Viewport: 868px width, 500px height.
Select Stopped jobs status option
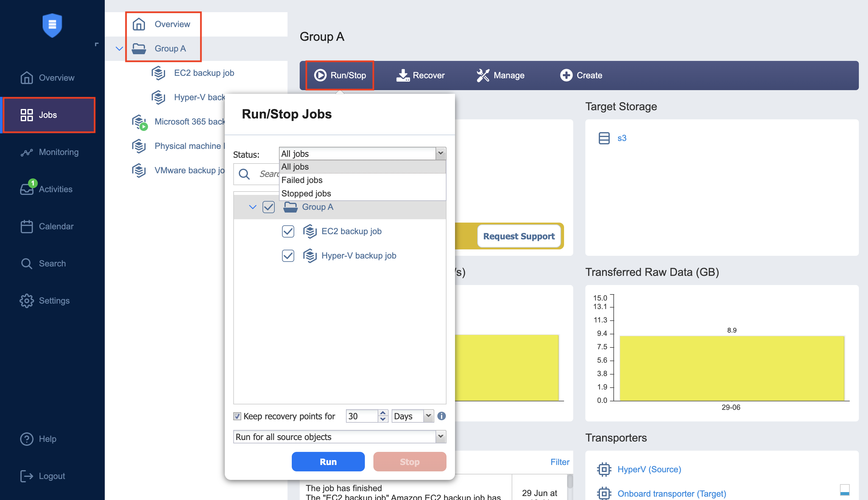click(x=306, y=193)
